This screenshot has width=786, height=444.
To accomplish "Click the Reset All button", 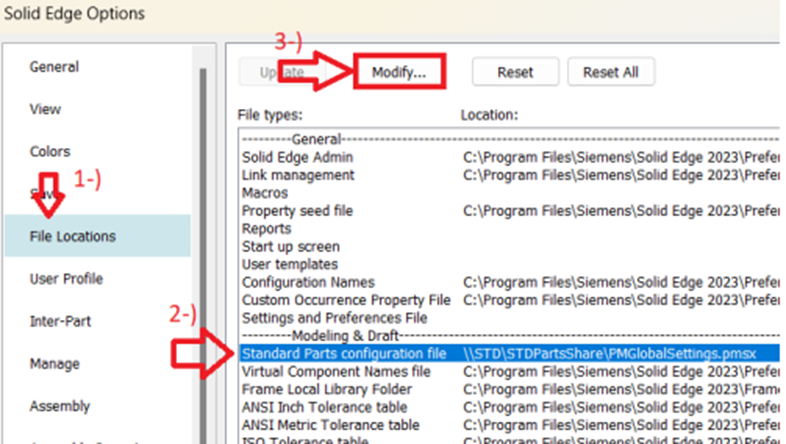I will [611, 72].
